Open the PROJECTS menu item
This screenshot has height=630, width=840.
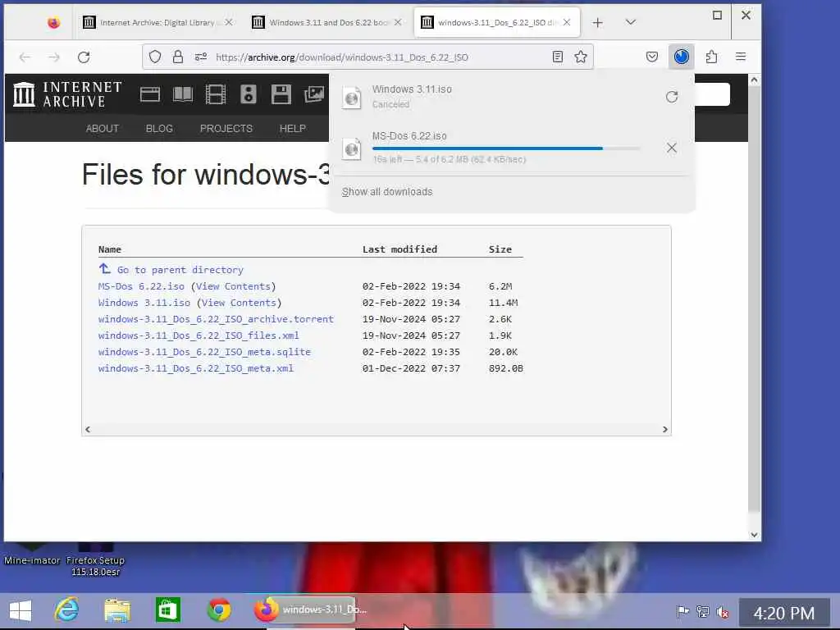pos(226,129)
